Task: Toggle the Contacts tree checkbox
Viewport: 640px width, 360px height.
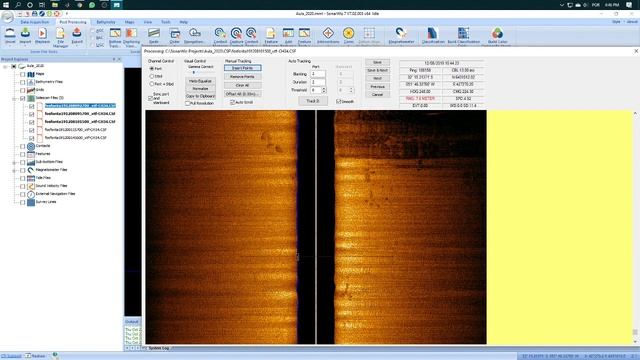Action: [x=23, y=146]
